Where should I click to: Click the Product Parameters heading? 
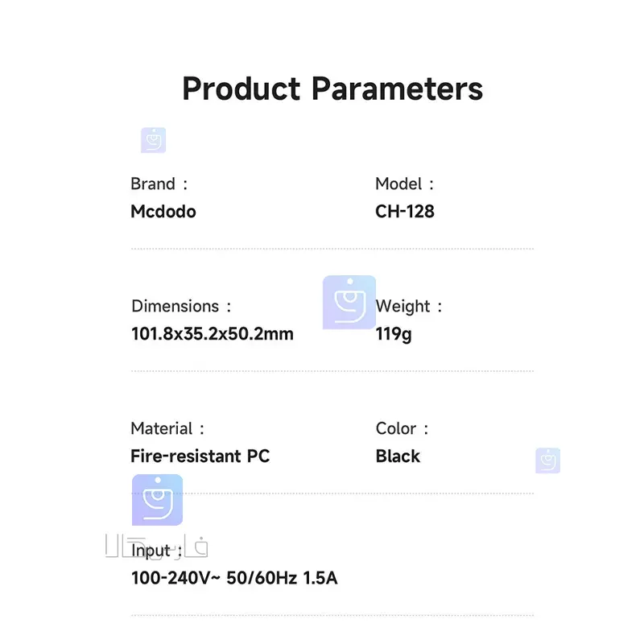click(332, 89)
